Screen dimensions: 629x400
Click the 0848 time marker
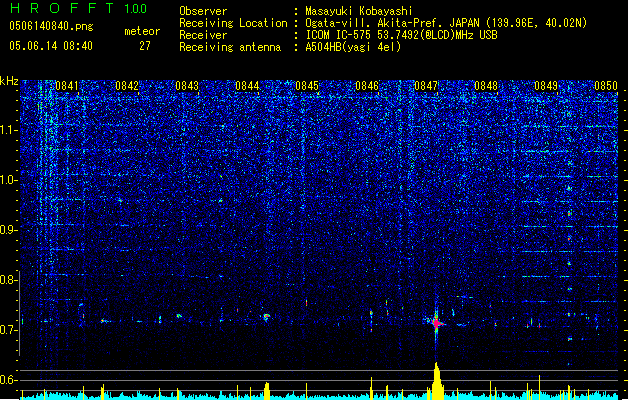point(486,86)
